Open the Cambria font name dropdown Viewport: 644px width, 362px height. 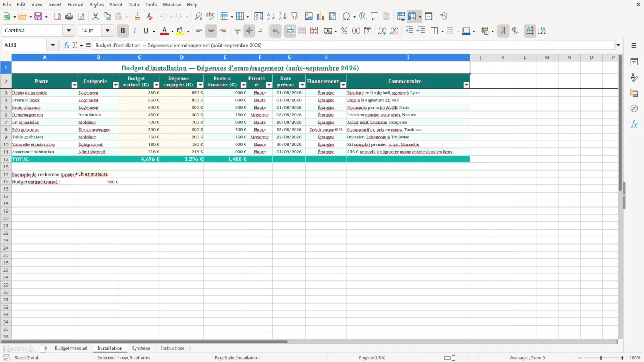coord(69,31)
